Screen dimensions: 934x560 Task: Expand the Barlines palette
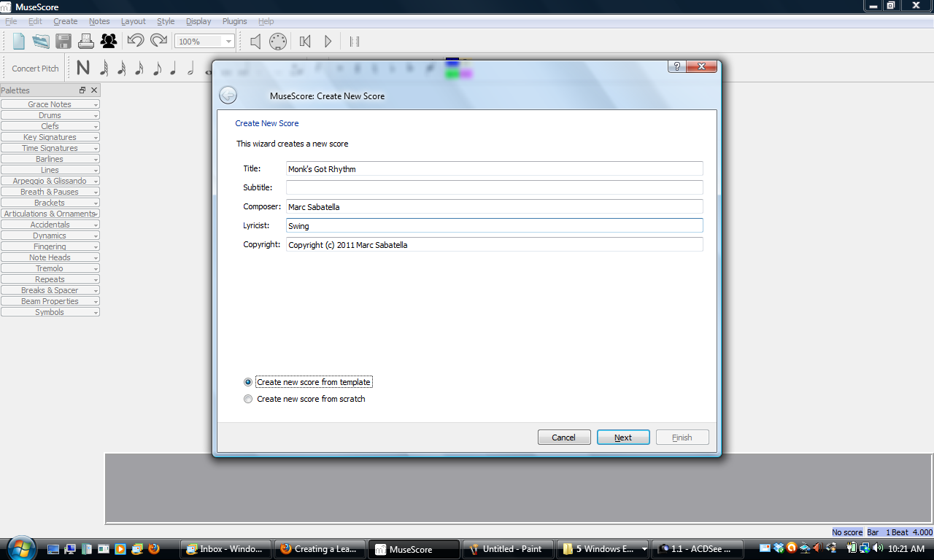pyautogui.click(x=50, y=159)
